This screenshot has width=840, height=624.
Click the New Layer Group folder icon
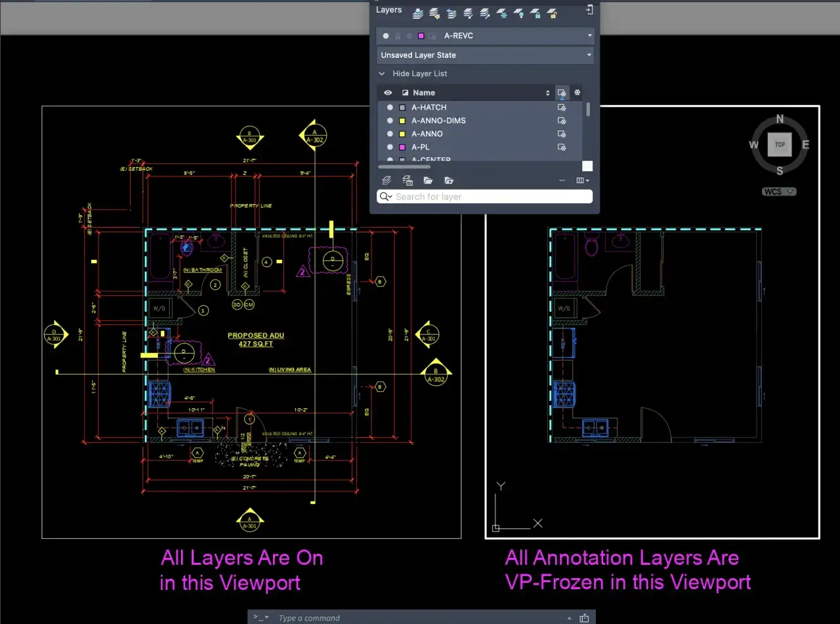pyautogui.click(x=428, y=180)
